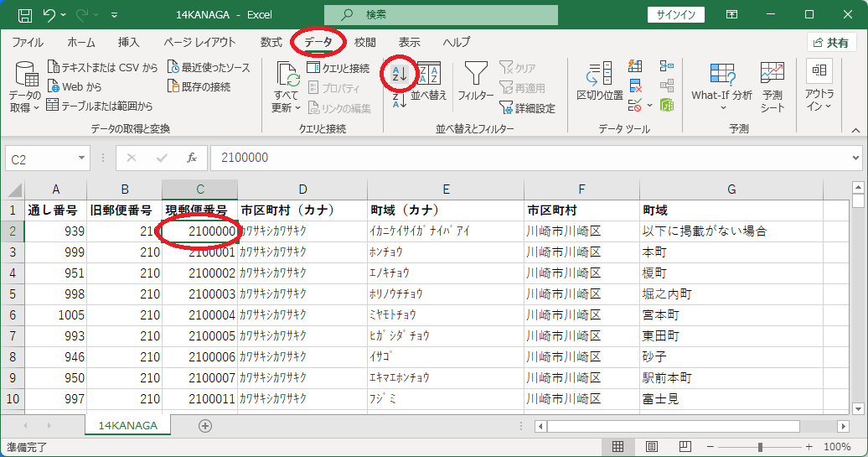This screenshot has width=868, height=457.
Task: Select the 14KANAGA sheet tab
Action: pos(128,425)
